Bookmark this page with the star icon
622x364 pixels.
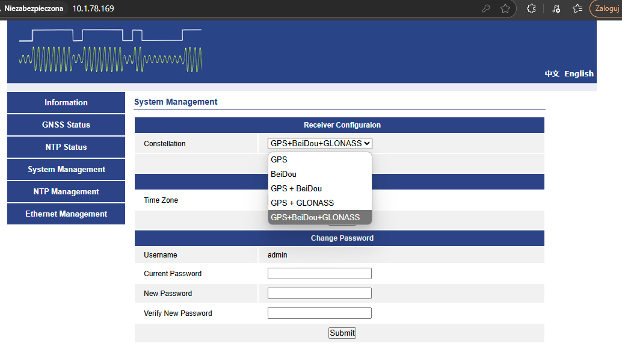click(x=505, y=8)
